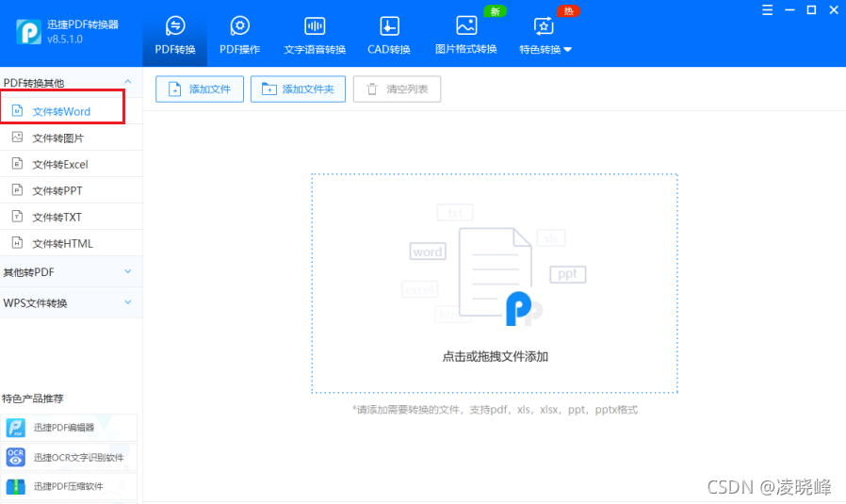846x504 pixels.
Task: Open 迅捷PDF压缩软件 product link
Action: click(x=69, y=486)
